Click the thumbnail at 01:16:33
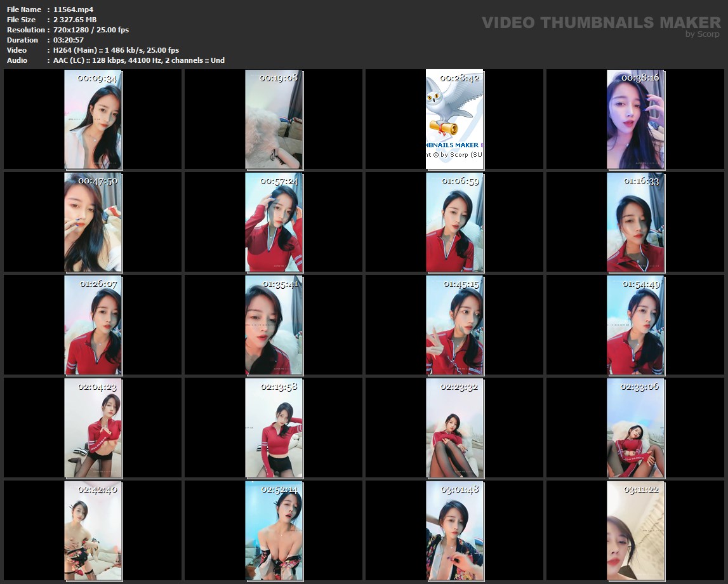The height and width of the screenshot is (584, 728). (635, 222)
